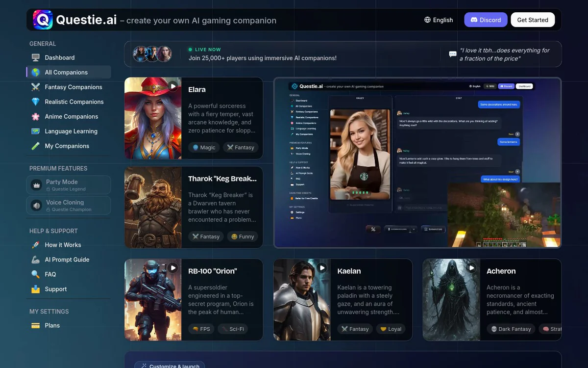Click the Questie.ai logo icon
Viewport: 588px width, 368px height.
pyautogui.click(x=43, y=20)
